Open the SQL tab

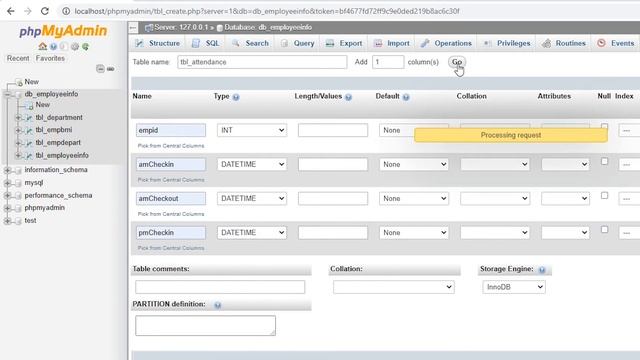pos(206,43)
